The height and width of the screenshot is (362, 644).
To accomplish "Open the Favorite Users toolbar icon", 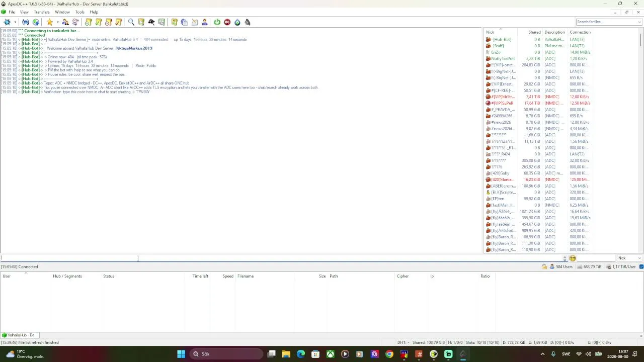I will tap(65, 22).
